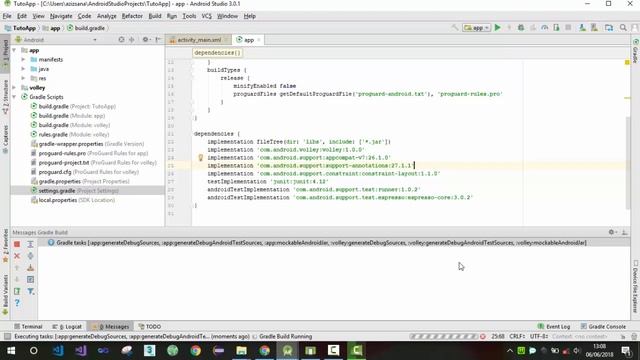Open Search Everywhere with the magnifier icon
This screenshot has width=640, height=360.
623,28
